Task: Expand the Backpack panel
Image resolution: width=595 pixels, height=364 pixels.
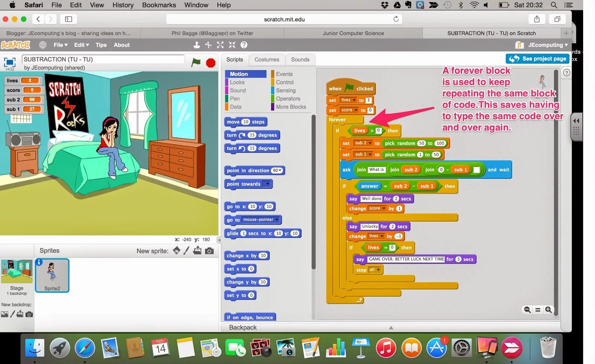Action: [x=390, y=327]
